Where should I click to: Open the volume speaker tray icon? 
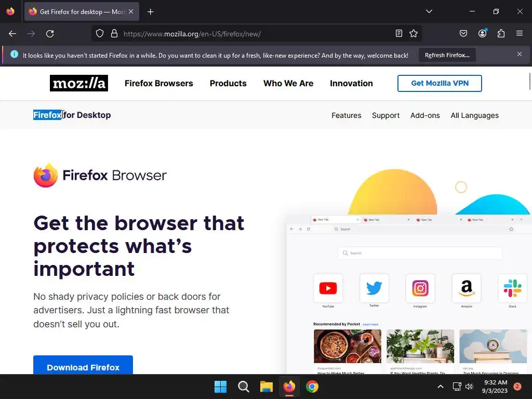click(x=469, y=387)
